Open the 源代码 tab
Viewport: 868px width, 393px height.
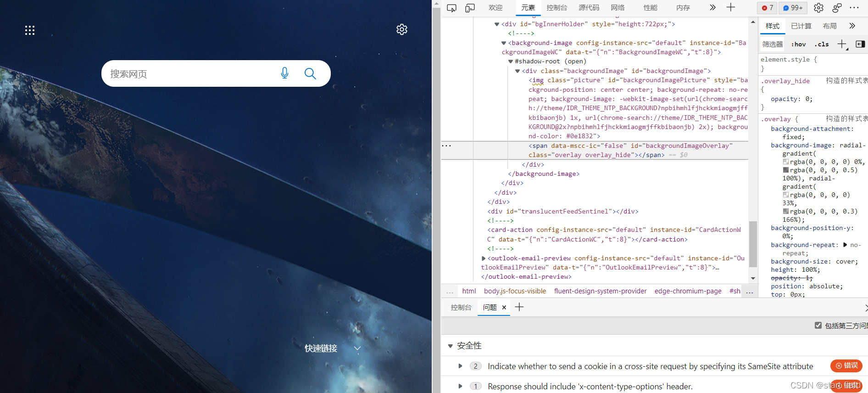click(589, 8)
